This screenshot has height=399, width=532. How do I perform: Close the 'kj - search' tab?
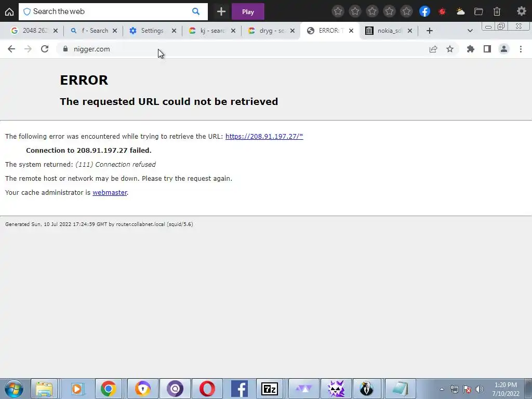point(233,31)
